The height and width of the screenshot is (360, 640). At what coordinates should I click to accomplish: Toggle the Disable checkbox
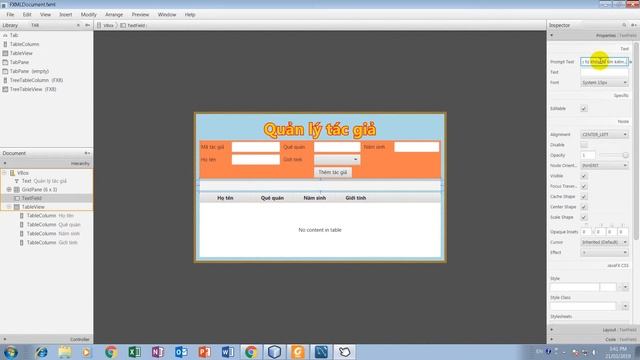pyautogui.click(x=584, y=145)
